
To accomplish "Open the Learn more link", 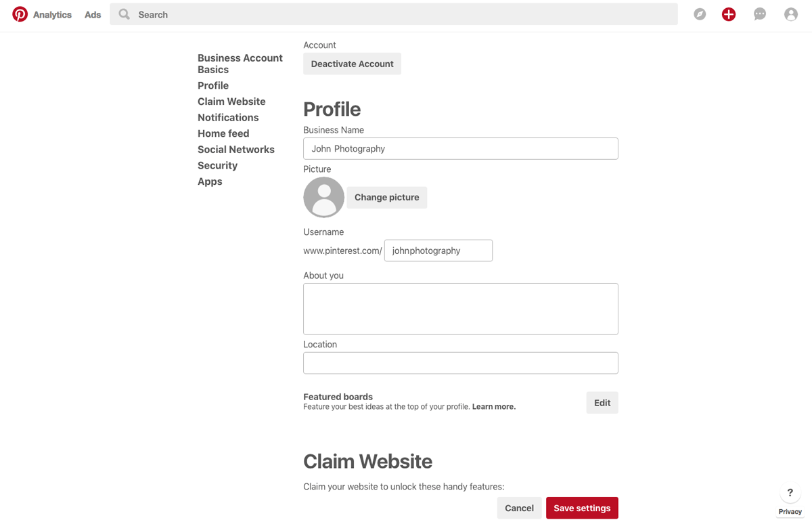I will coord(493,406).
